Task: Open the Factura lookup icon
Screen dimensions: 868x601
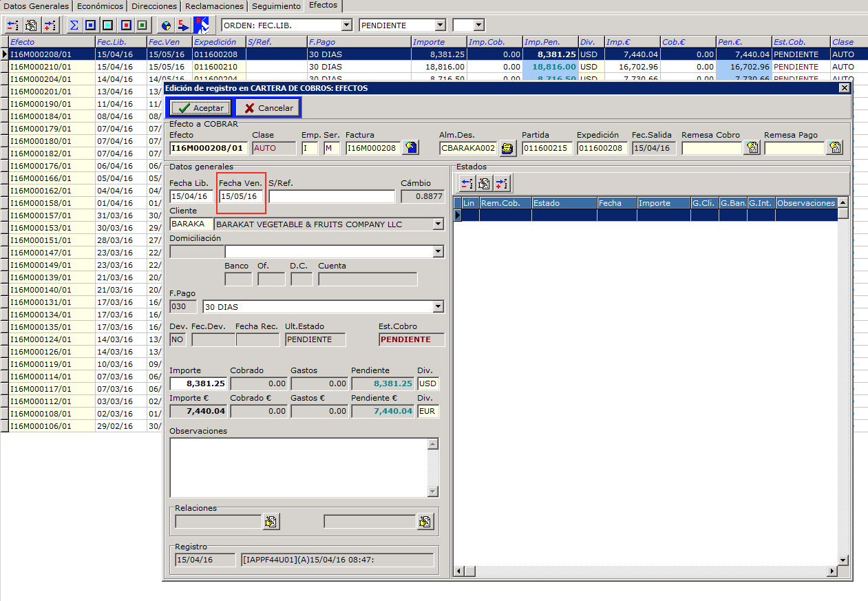Action: click(410, 147)
